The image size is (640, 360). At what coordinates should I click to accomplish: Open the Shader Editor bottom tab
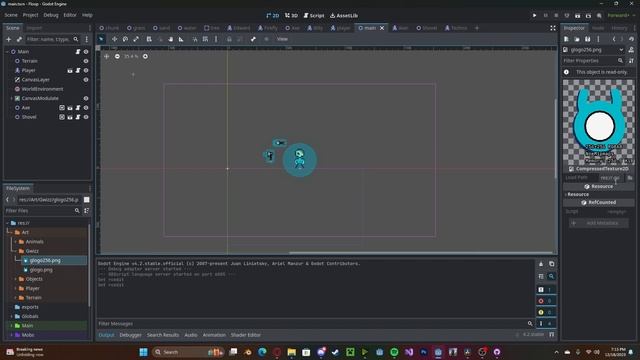246,335
